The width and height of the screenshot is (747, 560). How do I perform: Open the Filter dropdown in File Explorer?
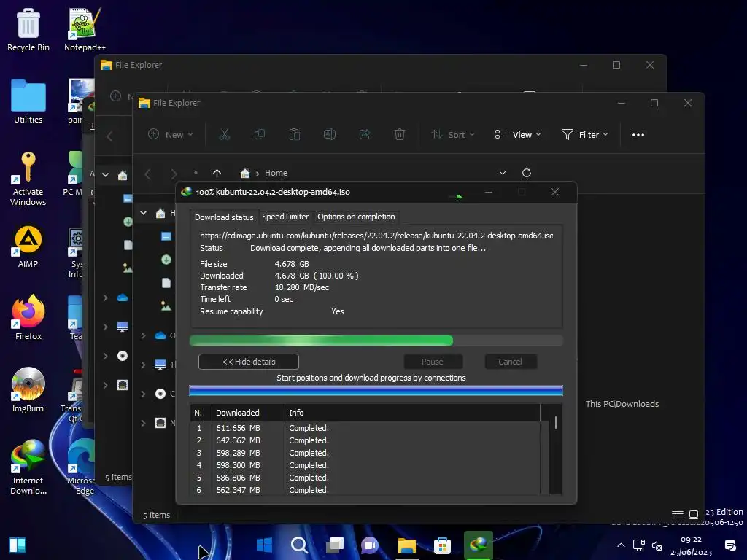585,135
